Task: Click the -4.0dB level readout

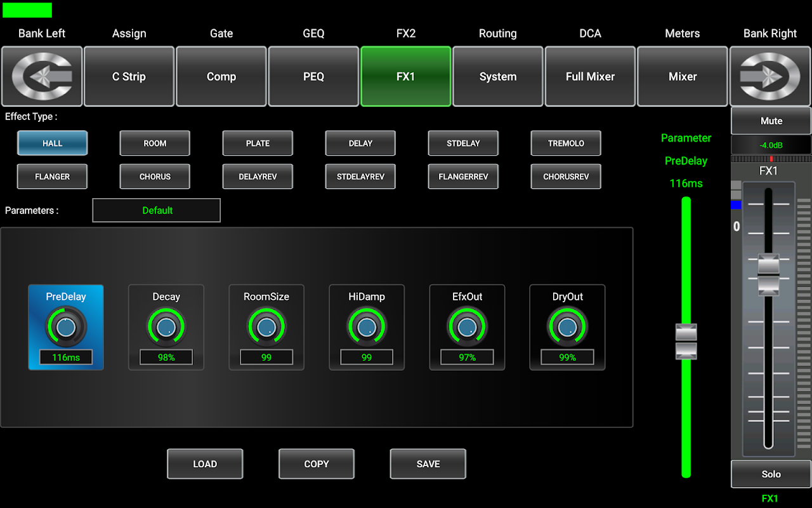Action: coord(771,145)
